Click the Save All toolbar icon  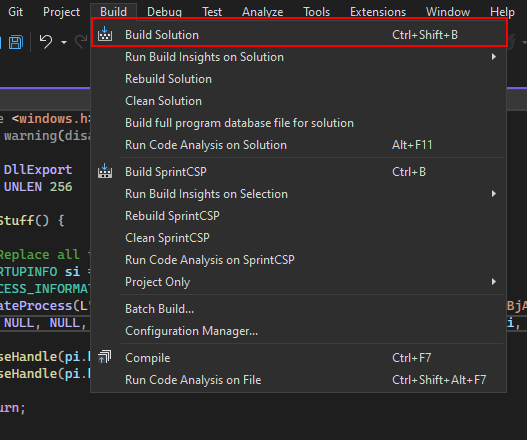click(16, 42)
